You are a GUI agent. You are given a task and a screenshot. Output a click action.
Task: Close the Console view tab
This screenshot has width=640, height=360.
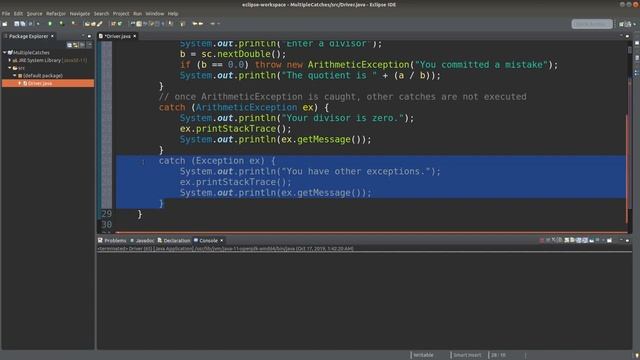(222, 240)
